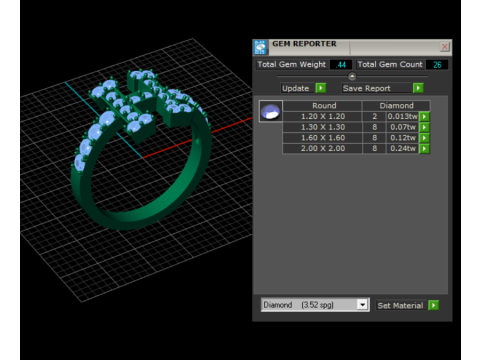Click the Set Material button

400,306
